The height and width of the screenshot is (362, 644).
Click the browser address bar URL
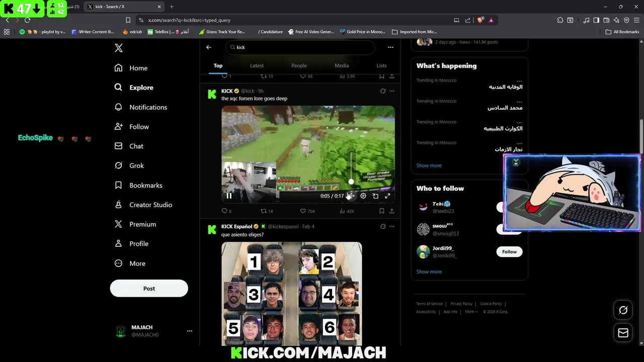189,20
